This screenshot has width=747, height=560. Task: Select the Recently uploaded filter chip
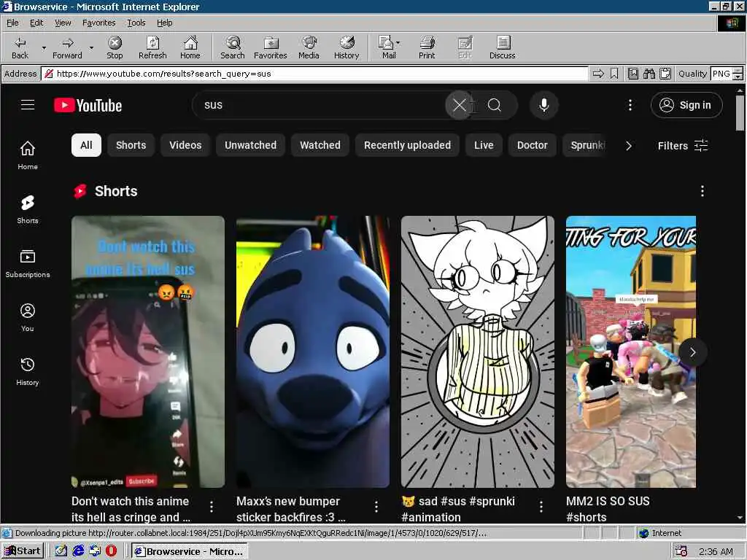tap(407, 145)
